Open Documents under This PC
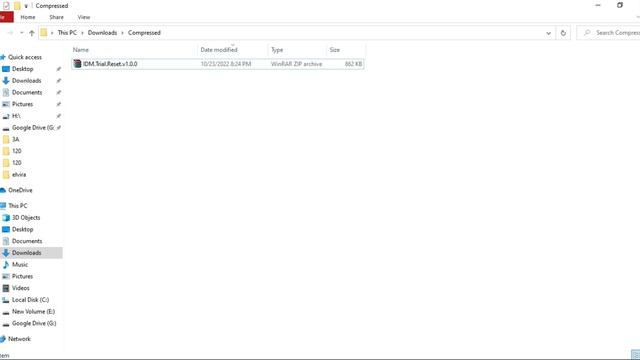 [27, 241]
